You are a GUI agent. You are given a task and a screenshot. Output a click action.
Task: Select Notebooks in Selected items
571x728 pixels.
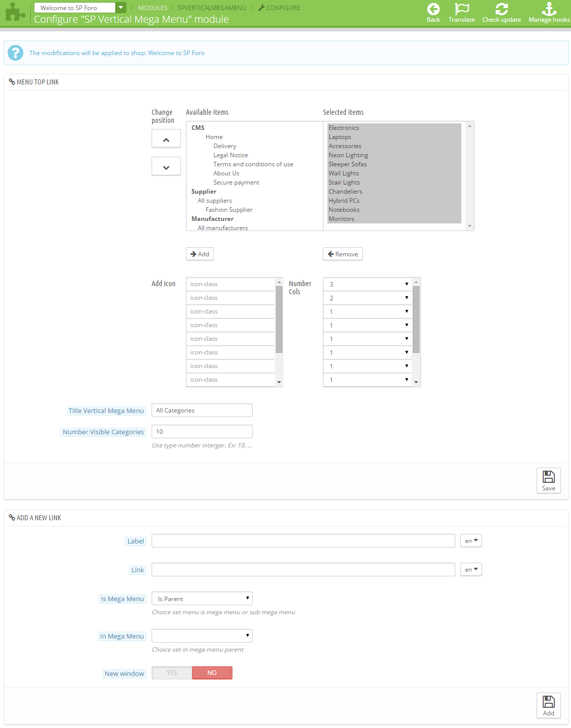pyautogui.click(x=394, y=210)
